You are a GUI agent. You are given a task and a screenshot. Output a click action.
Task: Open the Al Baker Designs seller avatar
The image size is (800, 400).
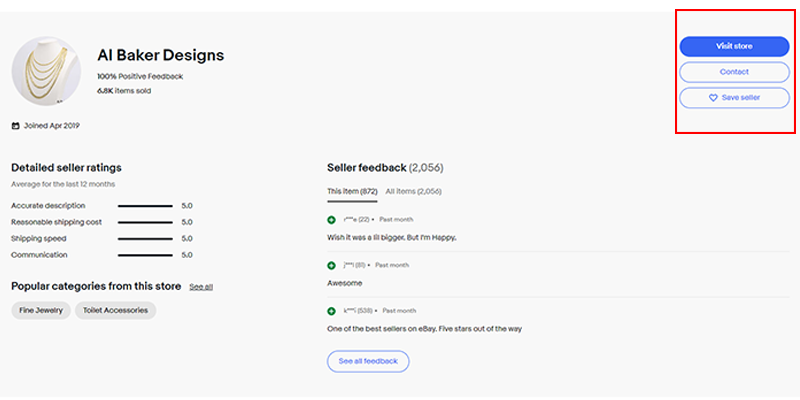pyautogui.click(x=46, y=72)
